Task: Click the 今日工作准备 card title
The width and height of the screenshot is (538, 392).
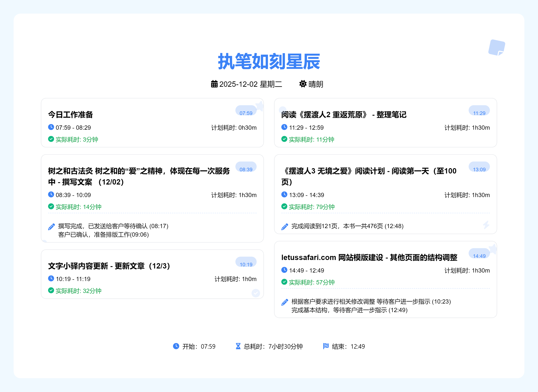Action: [70, 115]
